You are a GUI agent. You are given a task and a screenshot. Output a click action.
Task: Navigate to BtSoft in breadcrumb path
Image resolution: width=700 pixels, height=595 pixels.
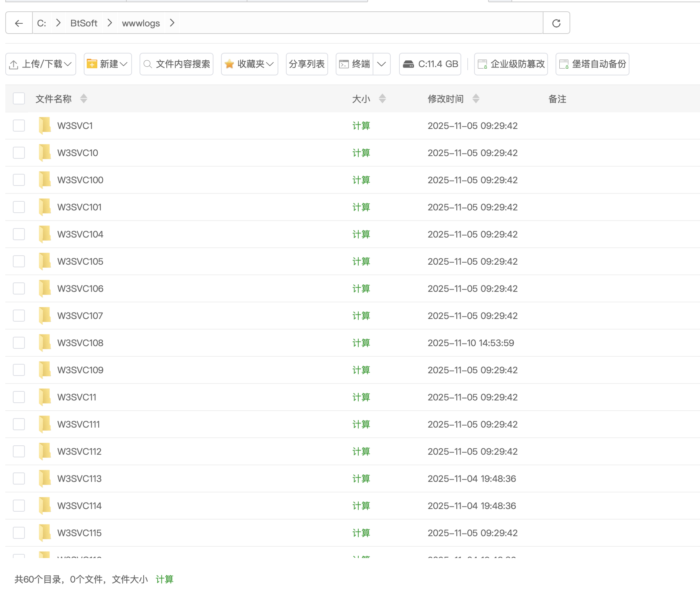coord(84,23)
